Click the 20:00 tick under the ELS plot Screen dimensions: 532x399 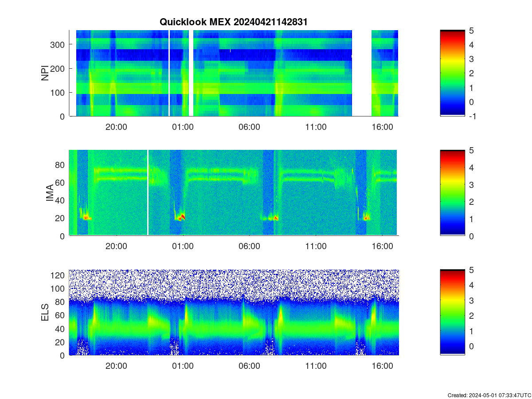click(x=116, y=366)
